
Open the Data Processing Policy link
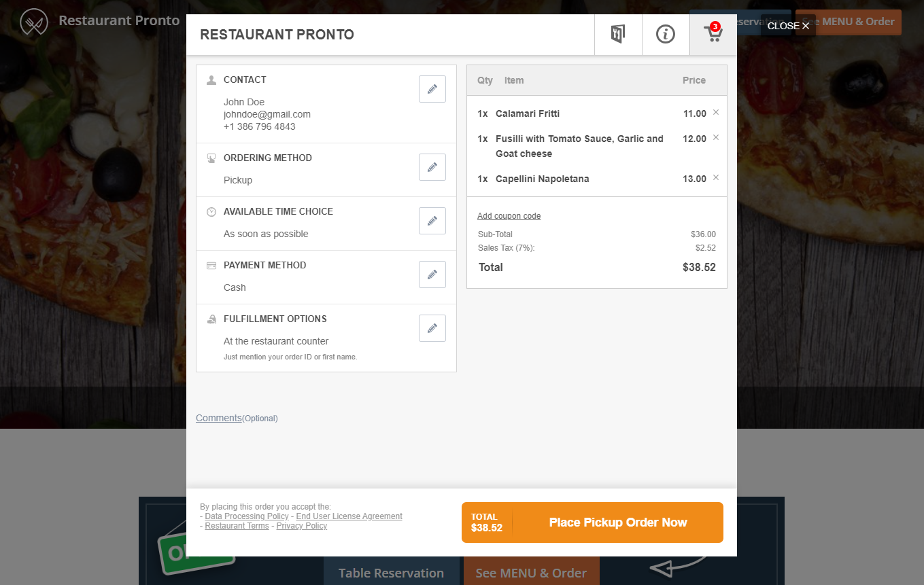(247, 516)
